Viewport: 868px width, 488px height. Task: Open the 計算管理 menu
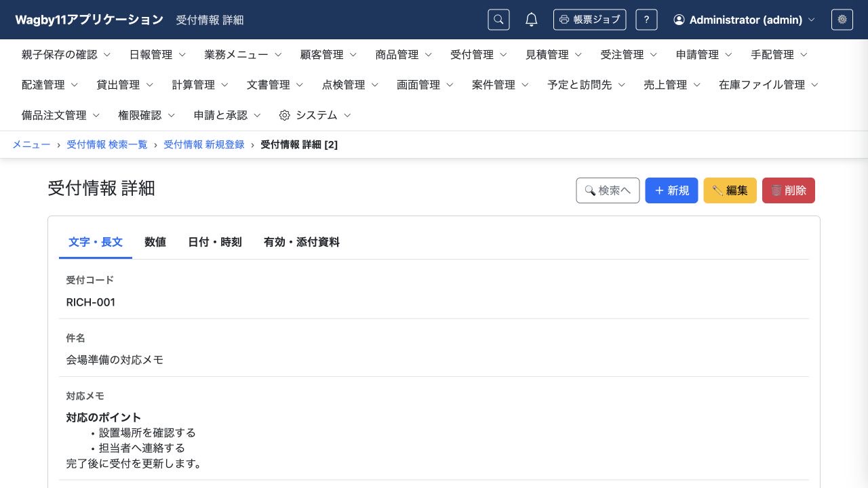(x=201, y=85)
